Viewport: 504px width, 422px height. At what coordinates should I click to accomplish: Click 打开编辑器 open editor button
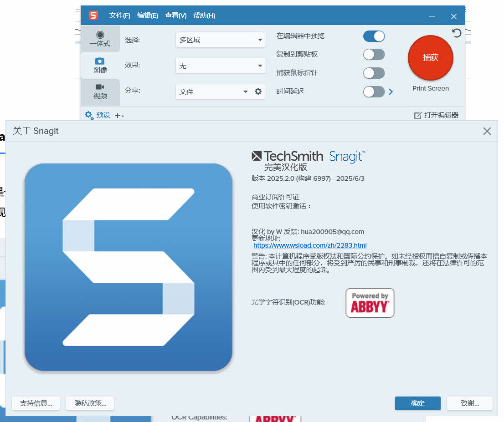tap(436, 115)
